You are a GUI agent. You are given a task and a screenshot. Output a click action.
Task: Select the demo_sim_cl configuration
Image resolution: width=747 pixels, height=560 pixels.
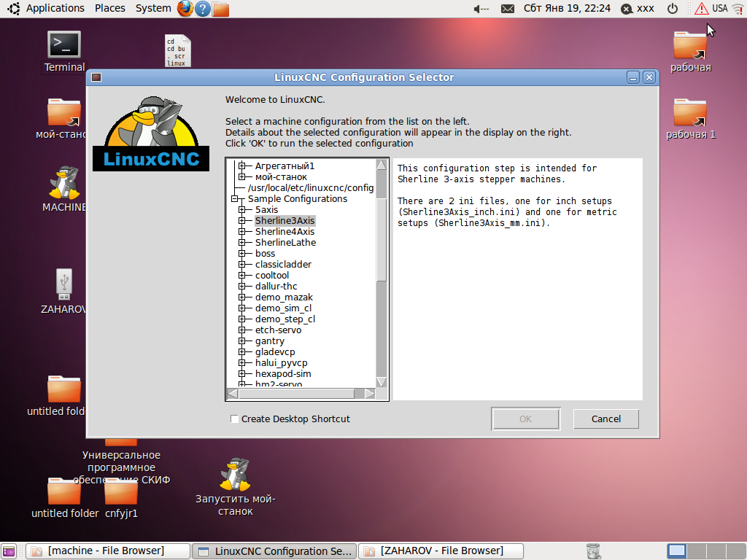(x=284, y=308)
